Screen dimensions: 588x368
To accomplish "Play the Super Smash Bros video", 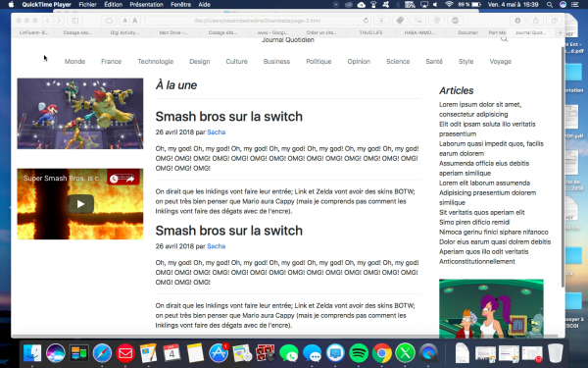I will pos(80,204).
